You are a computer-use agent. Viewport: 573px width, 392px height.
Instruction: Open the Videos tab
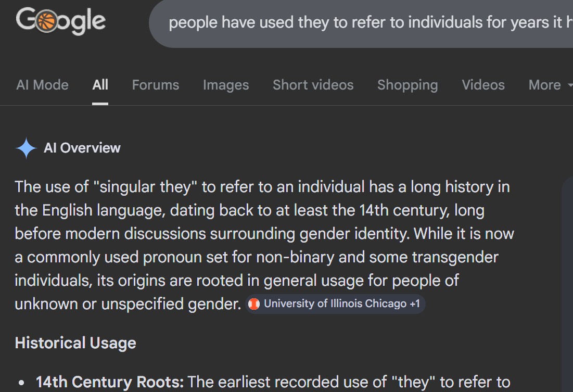483,85
